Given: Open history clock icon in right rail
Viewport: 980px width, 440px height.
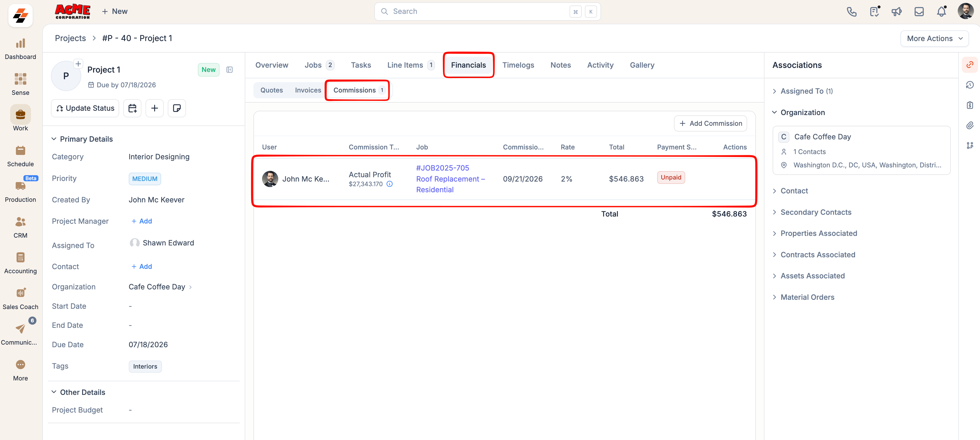Looking at the screenshot, I should point(970,85).
